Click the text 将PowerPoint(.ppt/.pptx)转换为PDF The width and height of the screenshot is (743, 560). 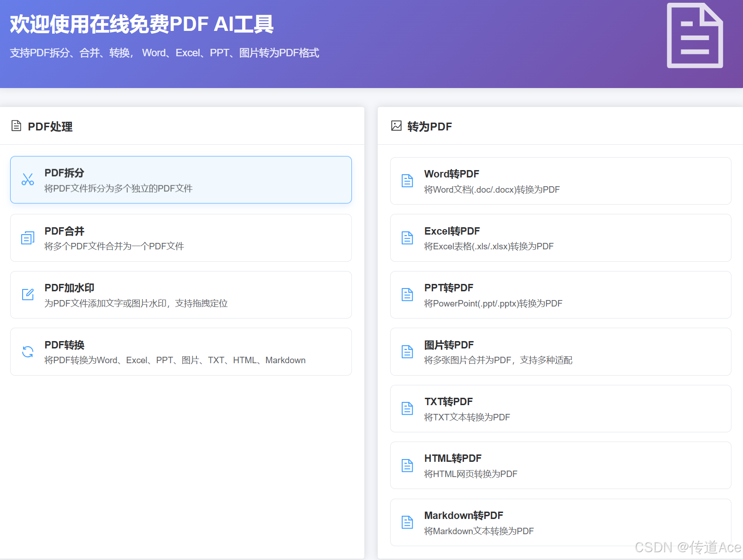(x=493, y=303)
